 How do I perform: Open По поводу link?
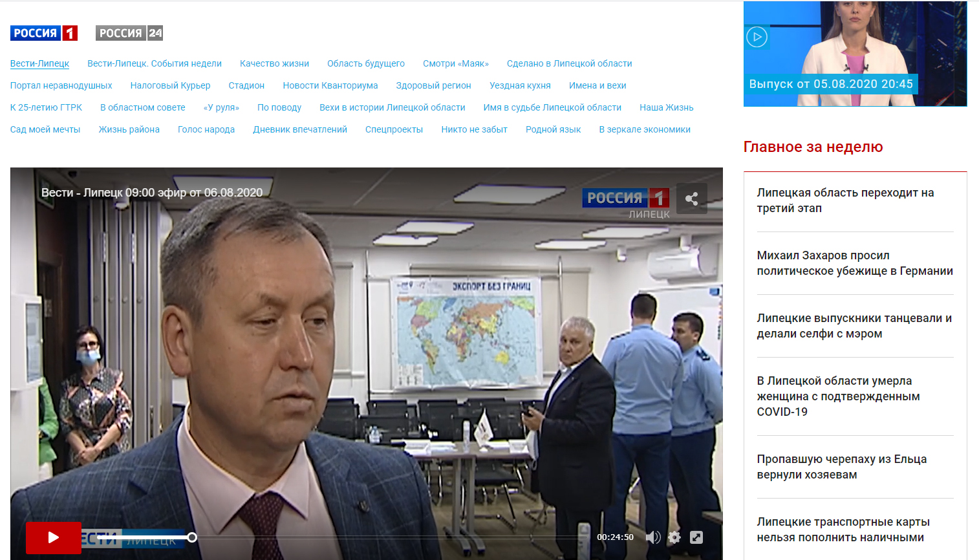coord(279,107)
